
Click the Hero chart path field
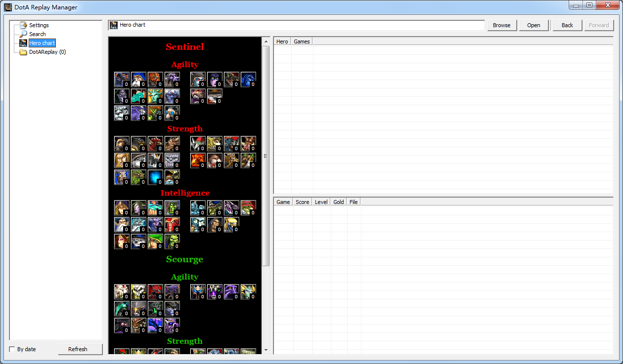(x=297, y=25)
